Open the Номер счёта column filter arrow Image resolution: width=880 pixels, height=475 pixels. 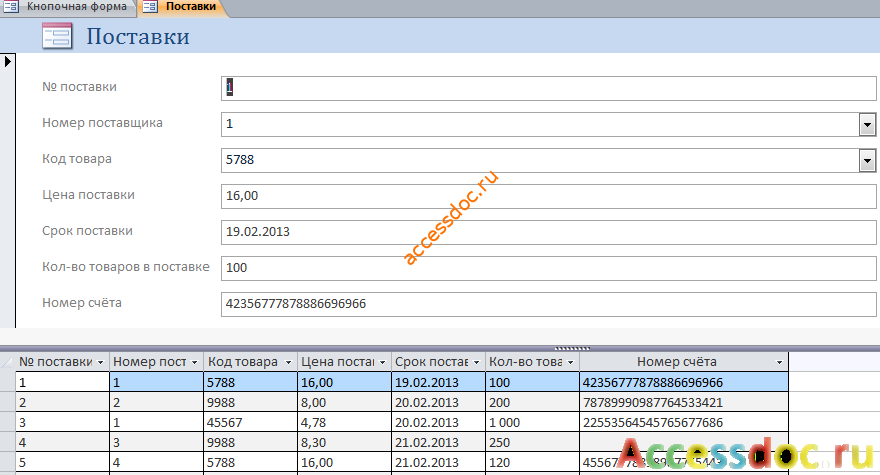pos(779,363)
